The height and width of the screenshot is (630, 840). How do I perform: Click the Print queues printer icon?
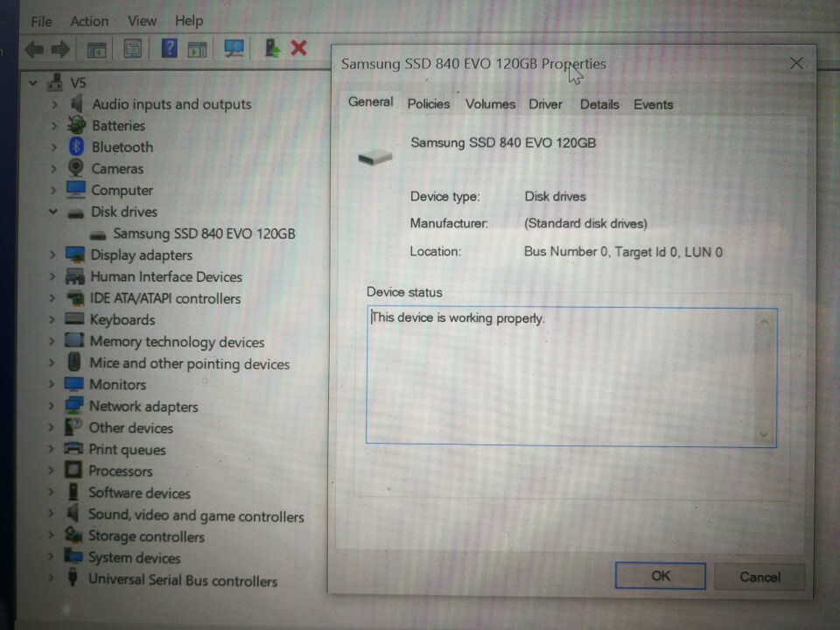click(73, 448)
